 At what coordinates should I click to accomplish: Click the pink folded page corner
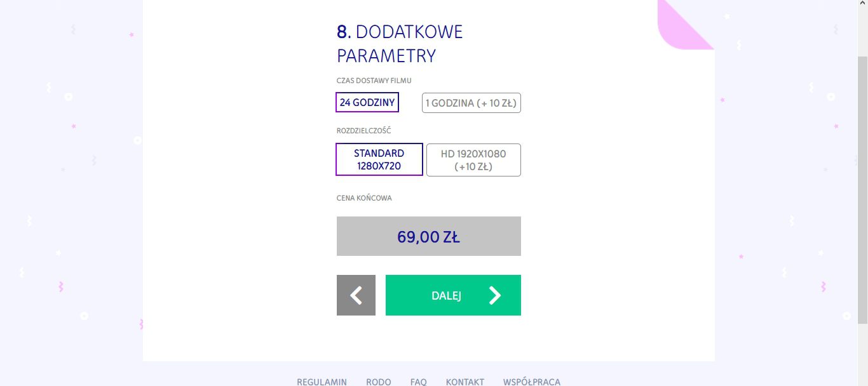tap(686, 24)
